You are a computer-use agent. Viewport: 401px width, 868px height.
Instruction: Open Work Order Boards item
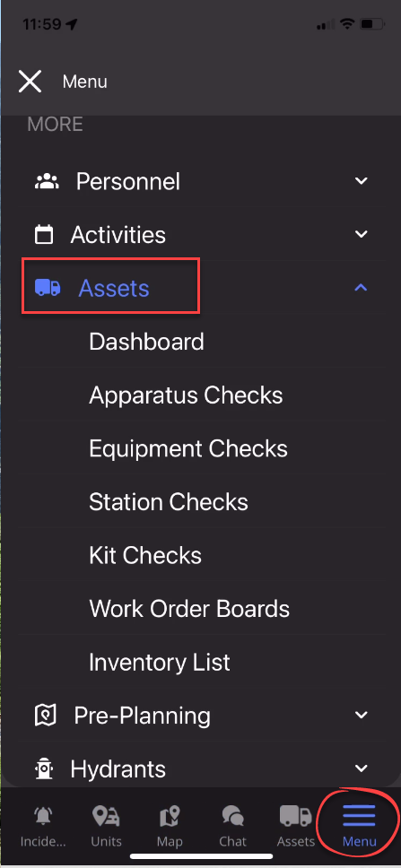(189, 609)
